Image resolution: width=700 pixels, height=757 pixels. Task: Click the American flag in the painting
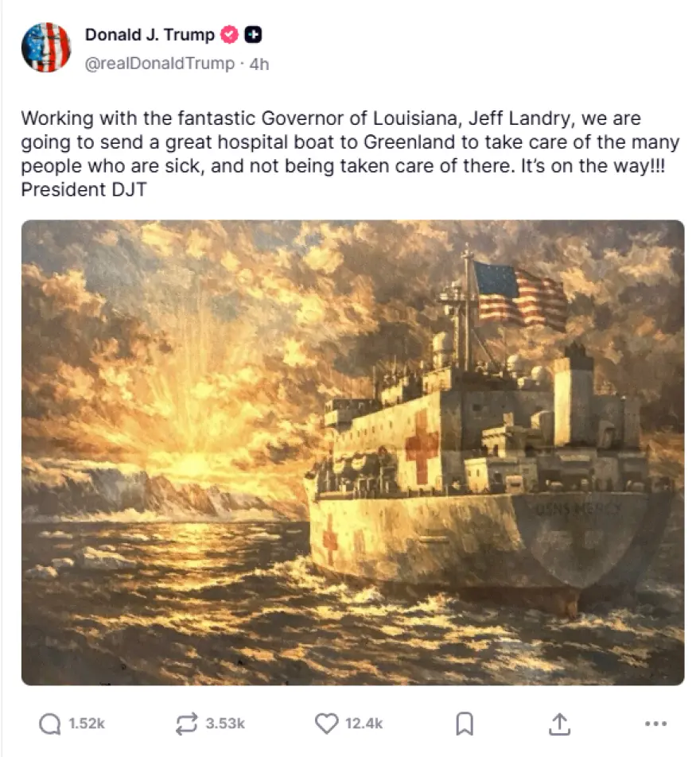click(520, 296)
